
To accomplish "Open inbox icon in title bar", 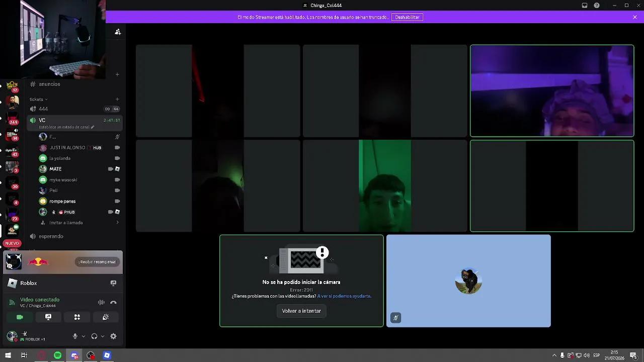I will point(585,6).
